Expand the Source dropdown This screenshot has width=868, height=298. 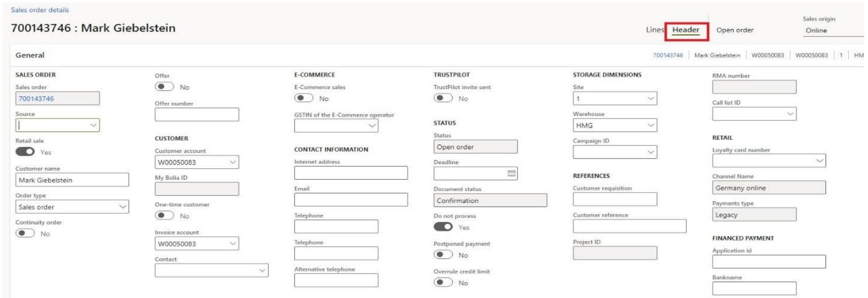94,125
